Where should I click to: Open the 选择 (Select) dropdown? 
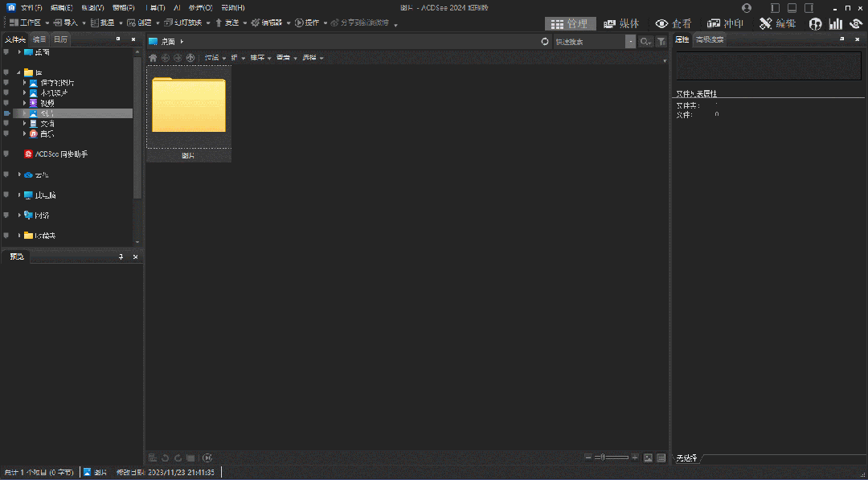(x=313, y=58)
